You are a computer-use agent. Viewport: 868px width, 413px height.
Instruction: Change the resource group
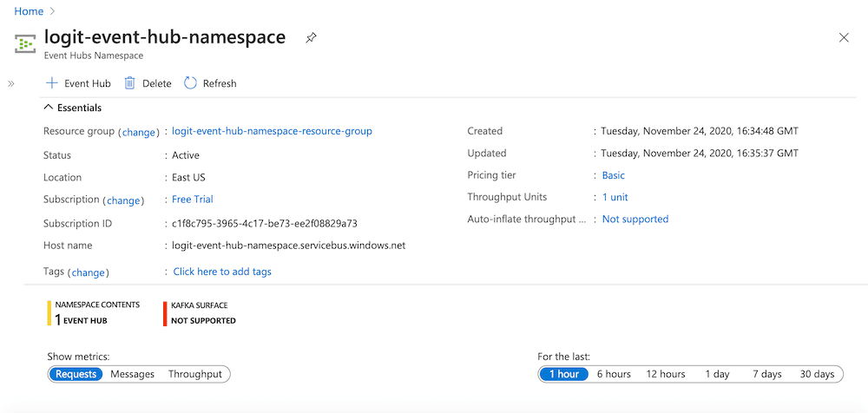(x=138, y=132)
